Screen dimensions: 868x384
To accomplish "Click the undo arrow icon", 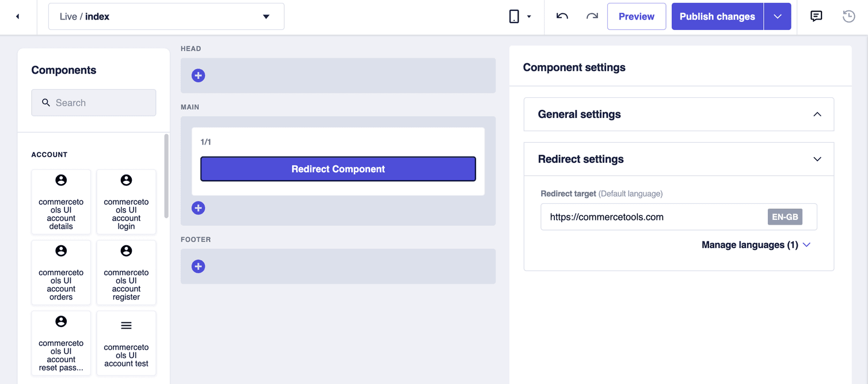I will tap(561, 16).
